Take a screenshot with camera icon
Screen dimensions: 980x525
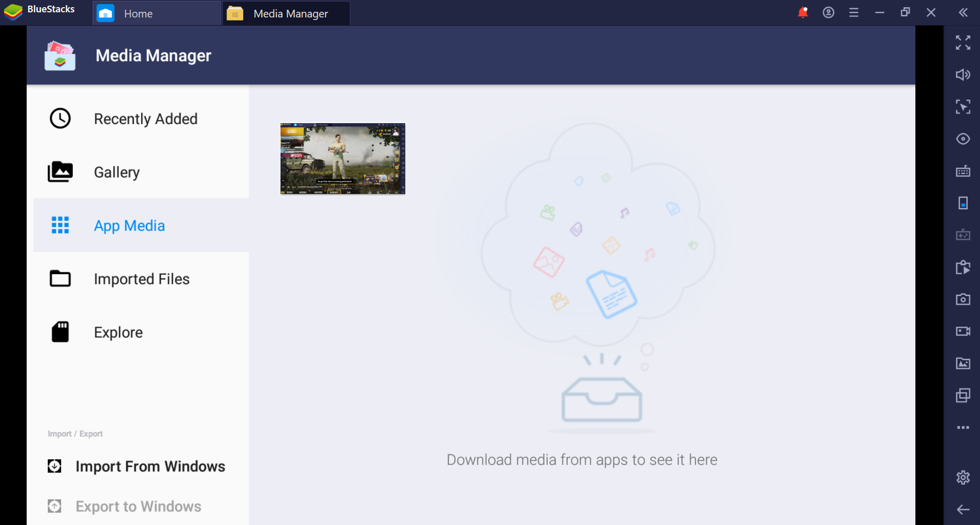(x=963, y=299)
